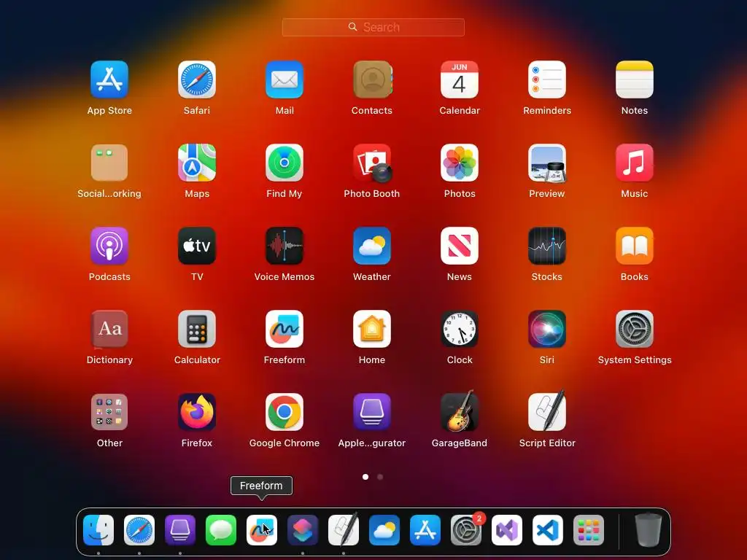Open Shortcuts from the Dock
Screen dimensions: 747x560
(303, 530)
